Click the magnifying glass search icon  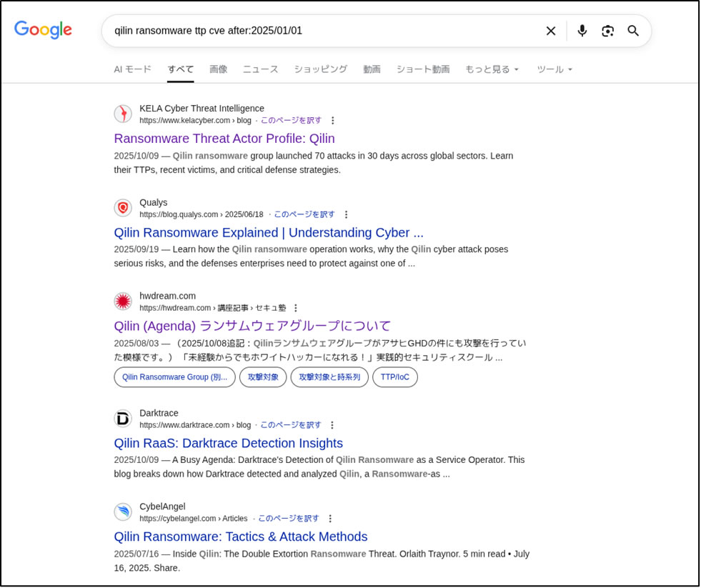coord(632,31)
